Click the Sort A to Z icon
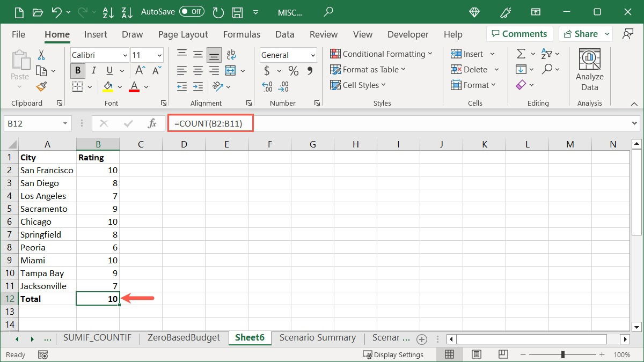The height and width of the screenshot is (362, 644). (x=108, y=12)
